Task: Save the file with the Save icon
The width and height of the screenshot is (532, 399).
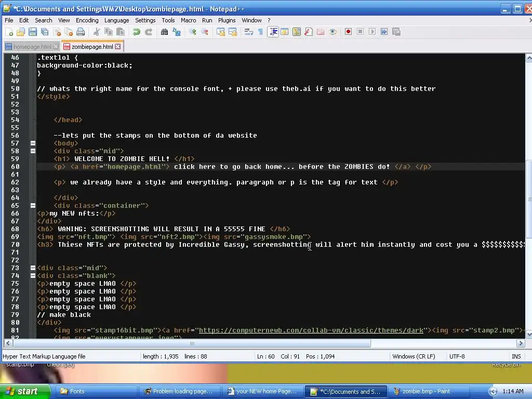Action: [33, 32]
